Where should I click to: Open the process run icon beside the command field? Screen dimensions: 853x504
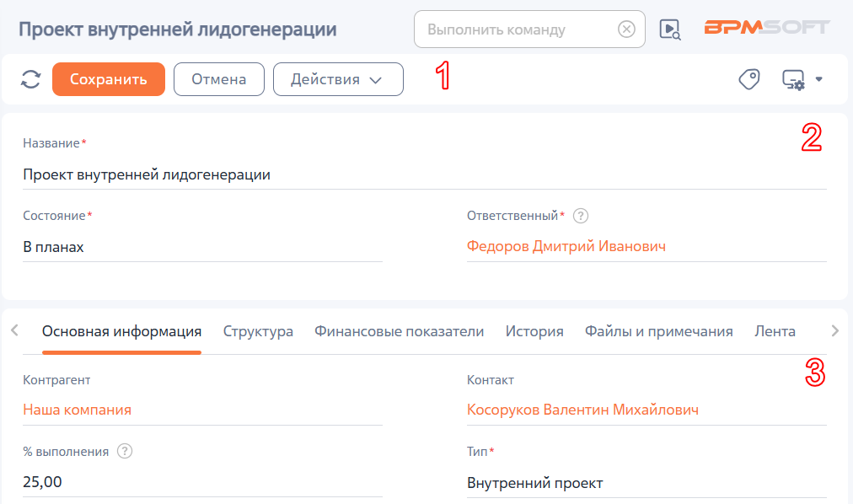[669, 29]
